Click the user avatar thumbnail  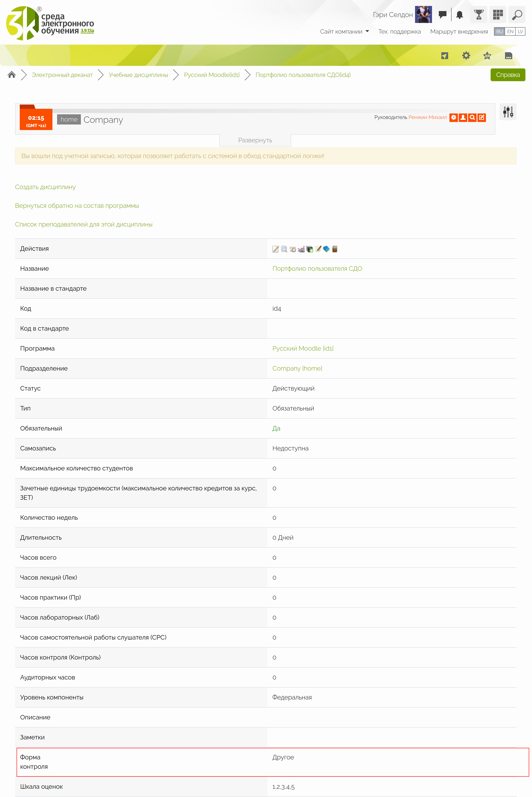click(423, 15)
